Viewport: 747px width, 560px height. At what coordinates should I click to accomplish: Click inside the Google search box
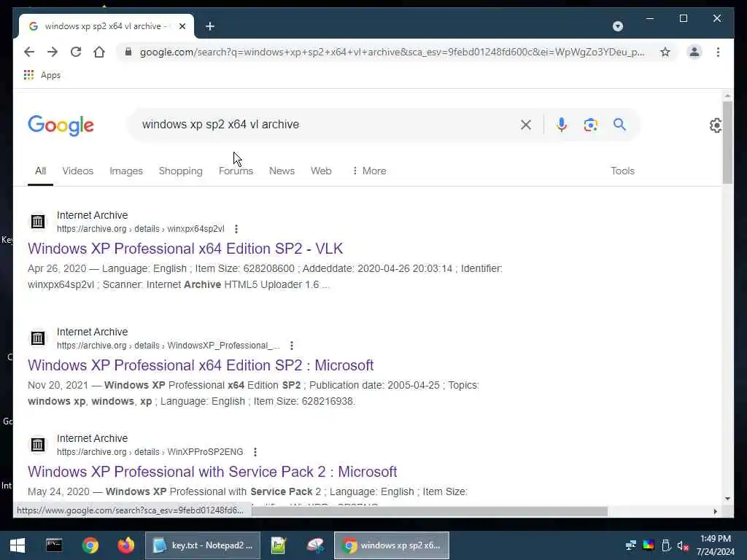[x=324, y=125]
